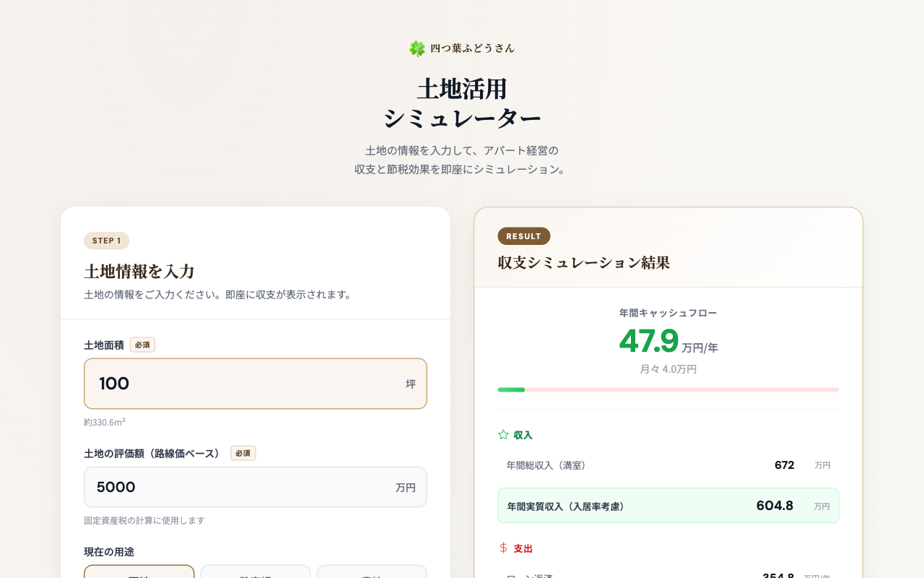Select the 駐車場 land use option
924x578 pixels.
coord(255,574)
